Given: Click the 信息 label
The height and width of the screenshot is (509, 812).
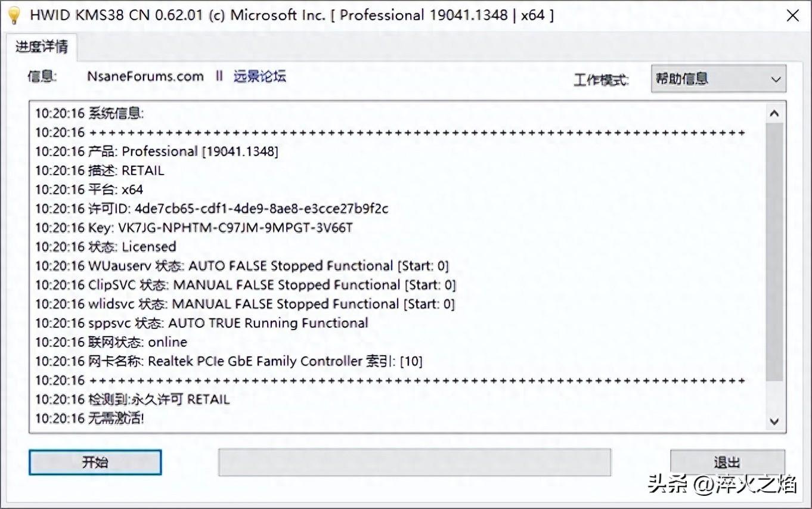Looking at the screenshot, I should pos(41,76).
